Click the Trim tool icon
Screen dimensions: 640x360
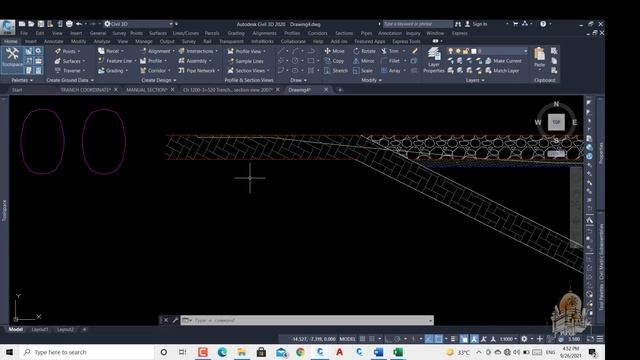(x=384, y=51)
